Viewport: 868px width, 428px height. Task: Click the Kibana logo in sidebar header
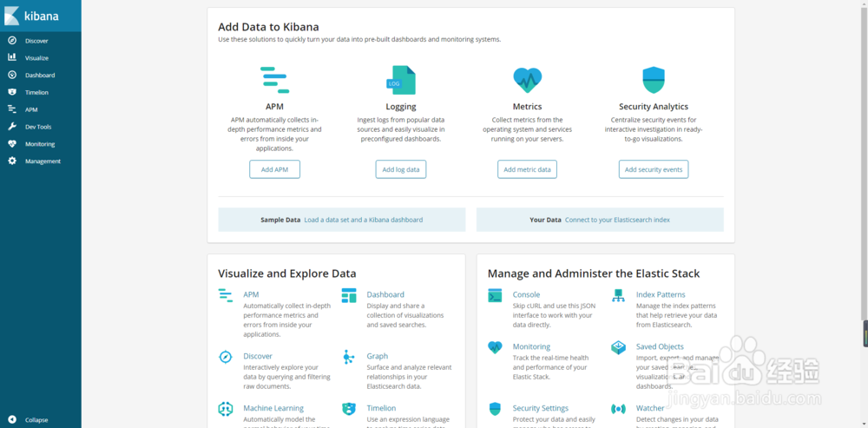click(x=31, y=16)
